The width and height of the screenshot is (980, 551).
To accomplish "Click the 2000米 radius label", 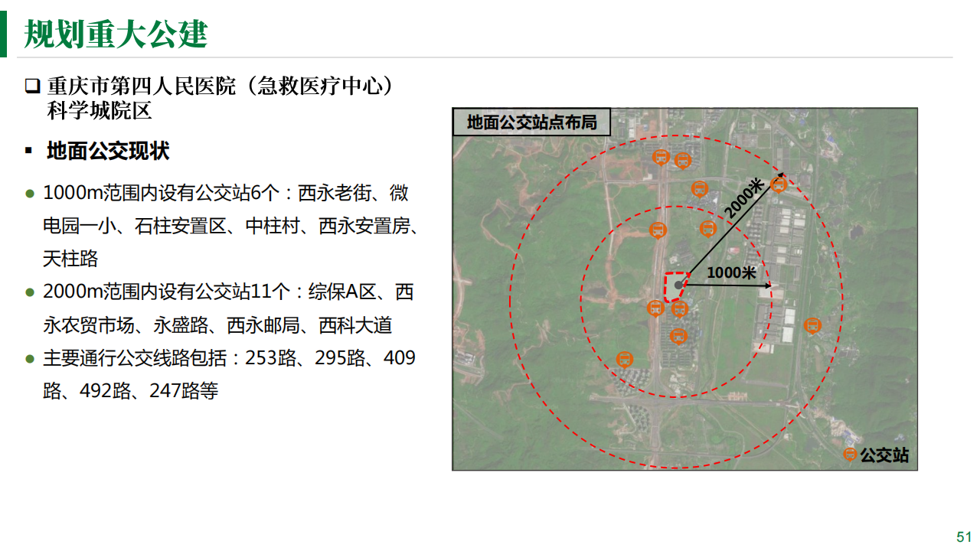I will pyautogui.click(x=745, y=198).
